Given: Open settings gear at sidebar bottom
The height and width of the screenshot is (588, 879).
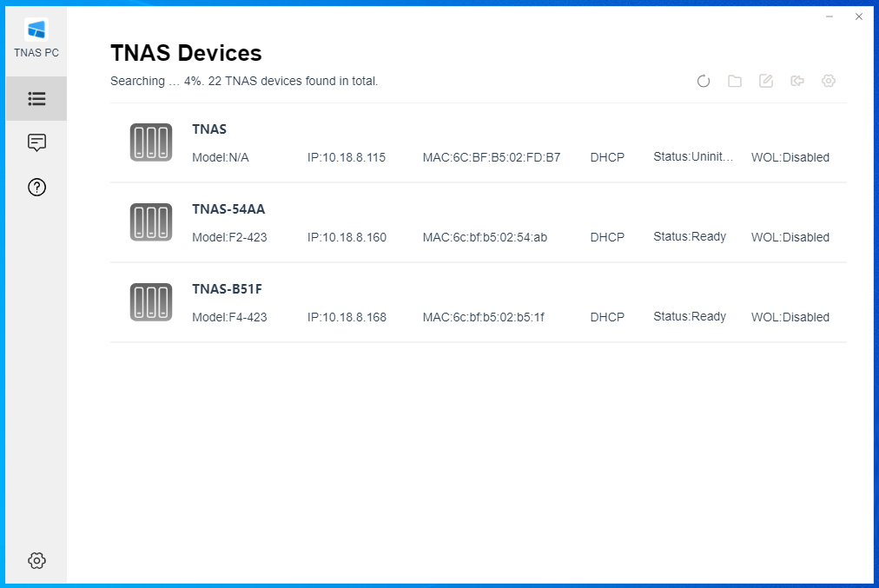Looking at the screenshot, I should pos(36,560).
